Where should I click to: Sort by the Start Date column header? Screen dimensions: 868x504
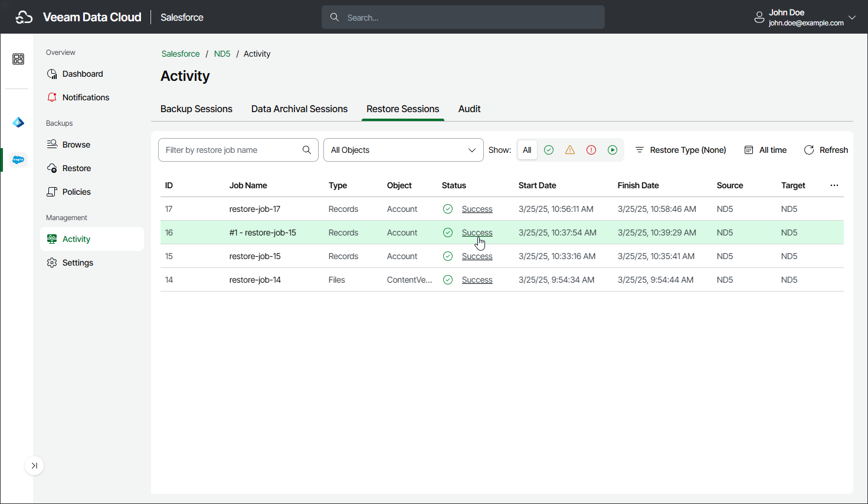537,185
